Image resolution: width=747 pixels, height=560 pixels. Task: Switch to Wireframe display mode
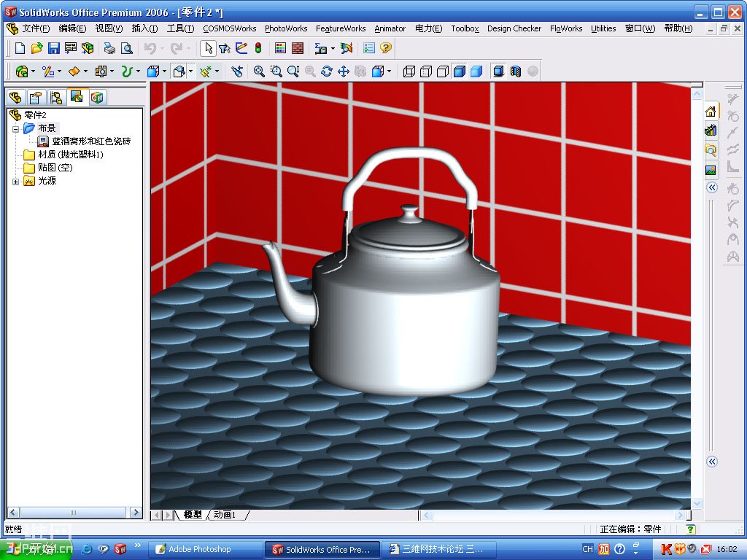pyautogui.click(x=409, y=71)
